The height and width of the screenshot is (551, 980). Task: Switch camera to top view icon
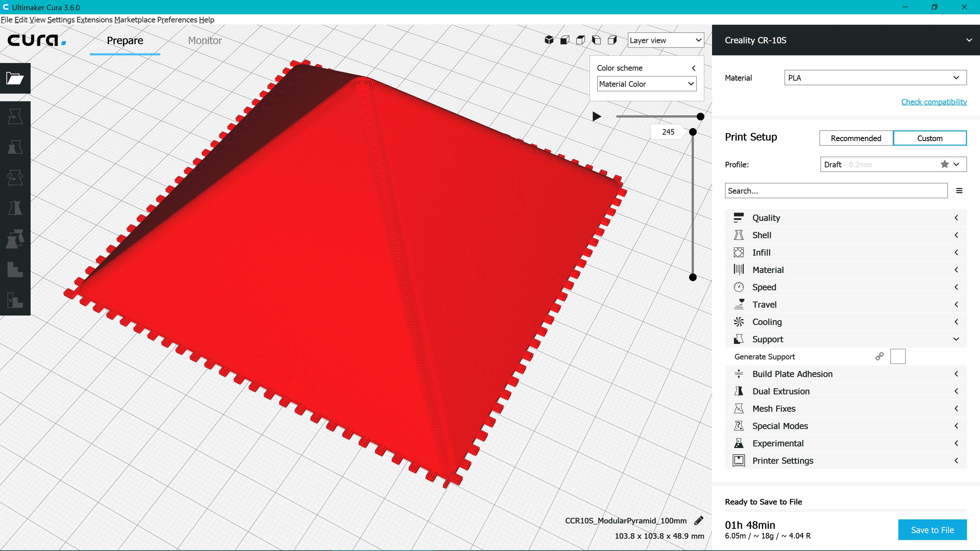581,40
